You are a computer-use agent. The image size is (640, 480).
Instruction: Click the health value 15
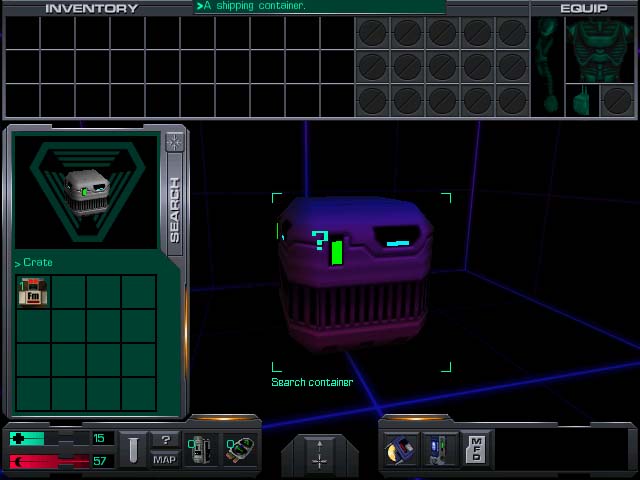(x=99, y=438)
